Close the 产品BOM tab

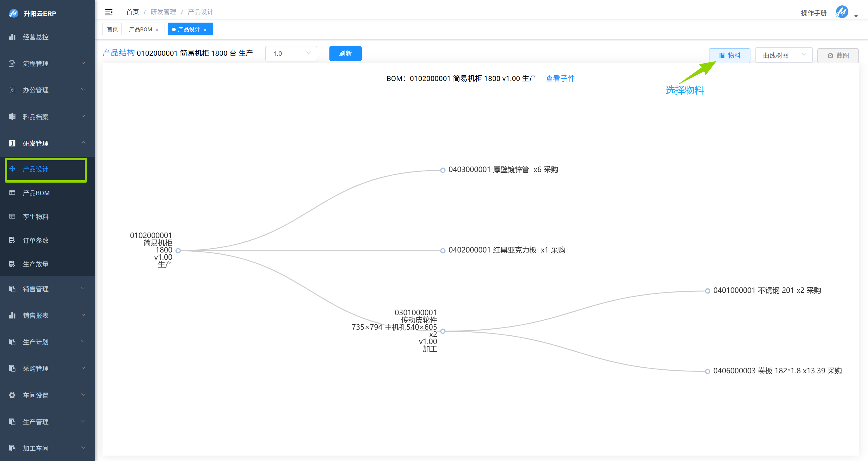coord(157,30)
